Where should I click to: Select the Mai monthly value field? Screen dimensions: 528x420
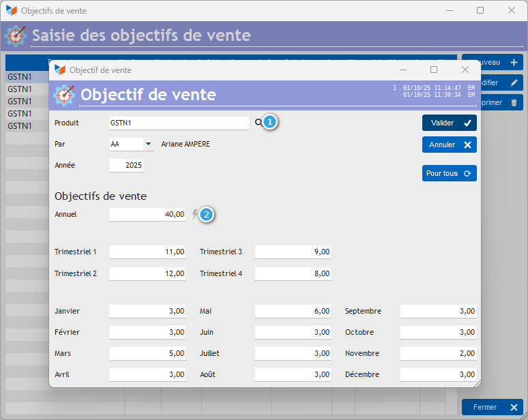(x=293, y=312)
